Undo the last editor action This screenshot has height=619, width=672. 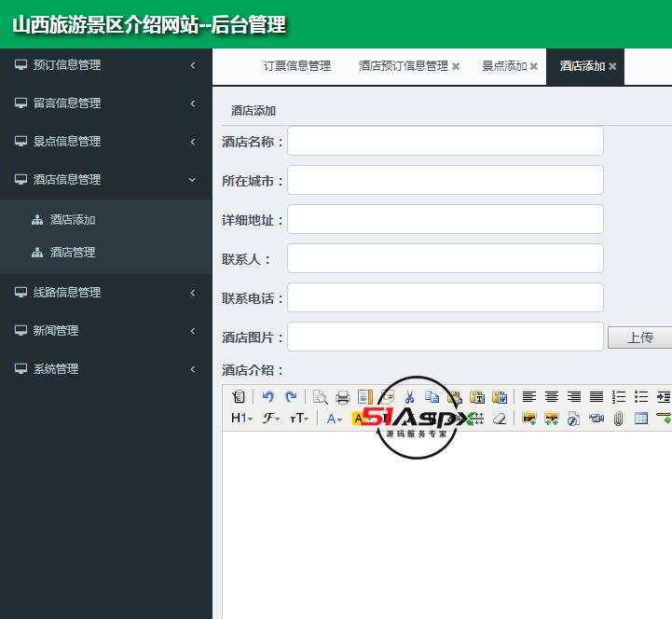[268, 396]
